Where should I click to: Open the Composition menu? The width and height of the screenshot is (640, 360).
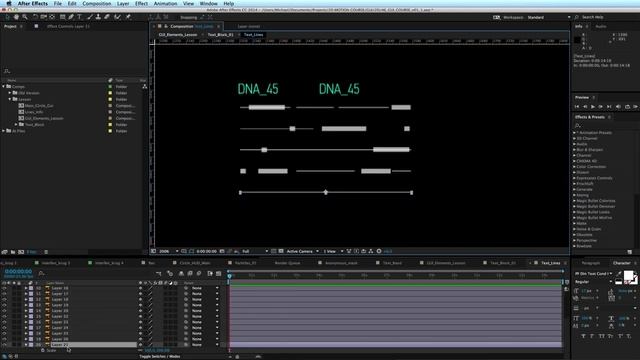tap(96, 3)
